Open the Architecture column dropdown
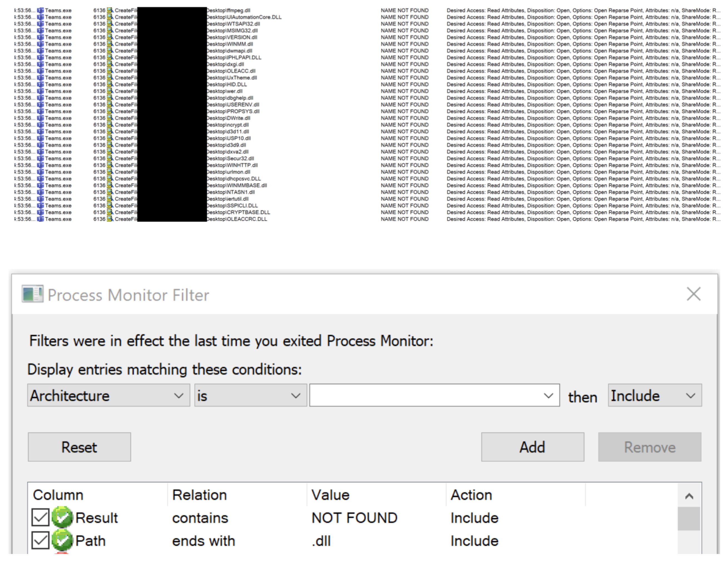 [x=108, y=395]
